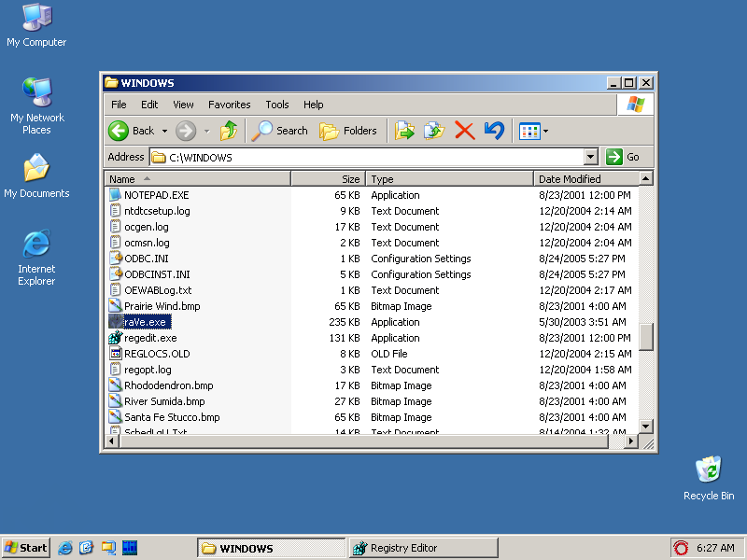Expand the Address bar dropdown list
Viewport: 747px width, 560px height.
pos(591,157)
